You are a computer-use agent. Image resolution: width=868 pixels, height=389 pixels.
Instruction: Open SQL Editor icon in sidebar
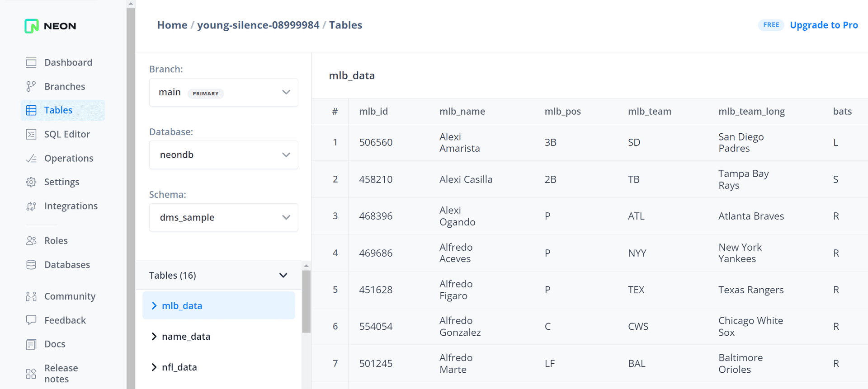(31, 134)
